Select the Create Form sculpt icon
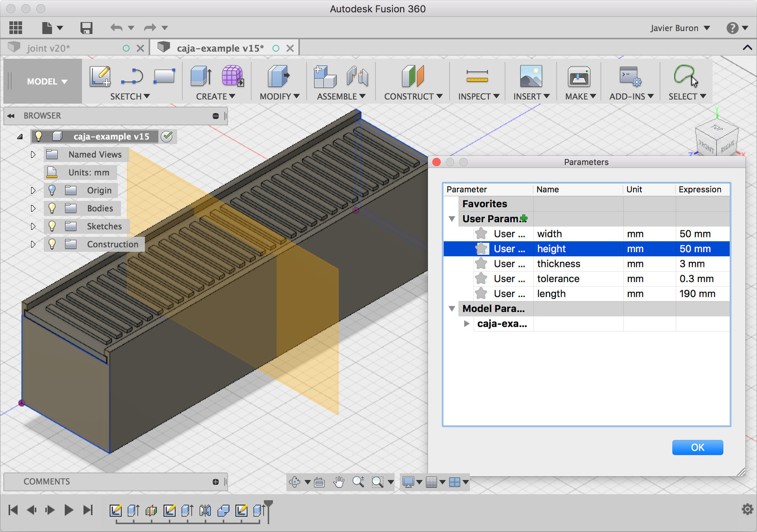 click(233, 76)
